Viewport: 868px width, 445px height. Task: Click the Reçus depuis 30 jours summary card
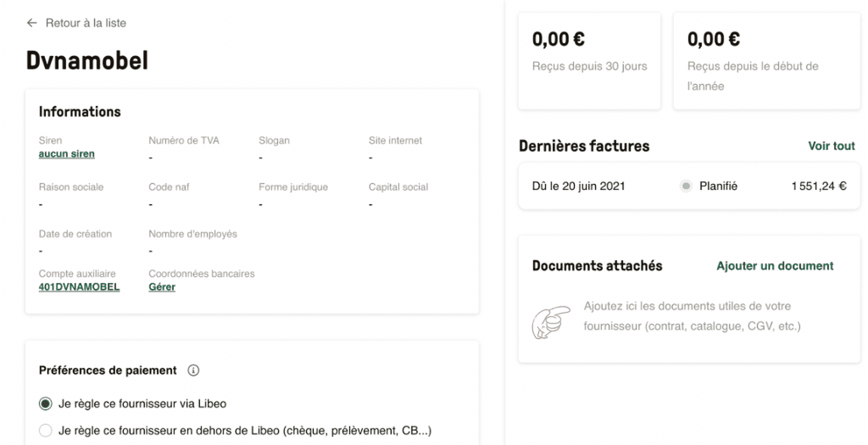pyautogui.click(x=589, y=61)
